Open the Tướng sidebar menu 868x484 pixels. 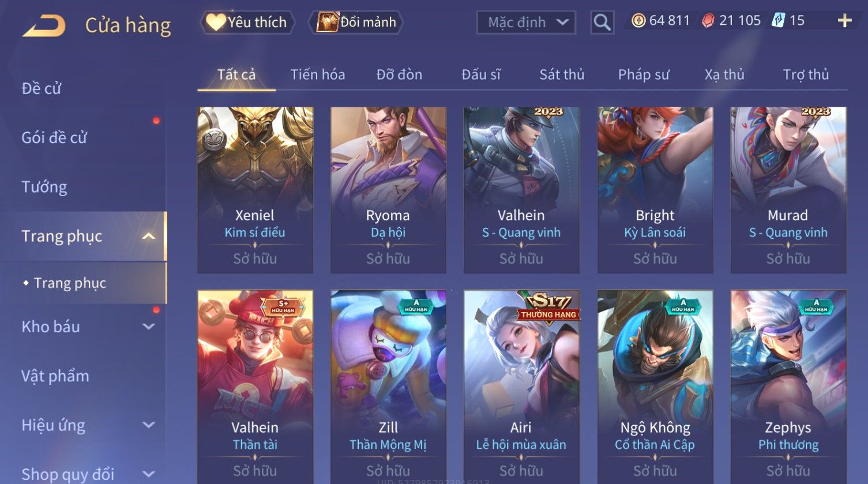click(44, 187)
